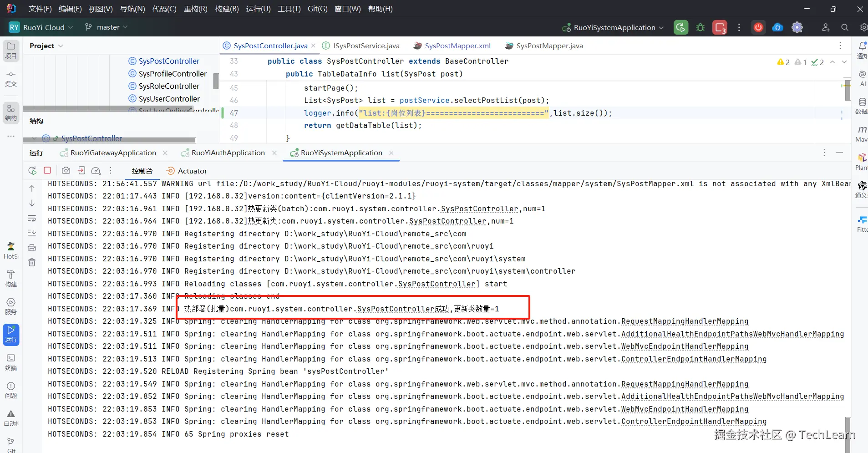Toggle the 项目 project tool window

coord(11,51)
